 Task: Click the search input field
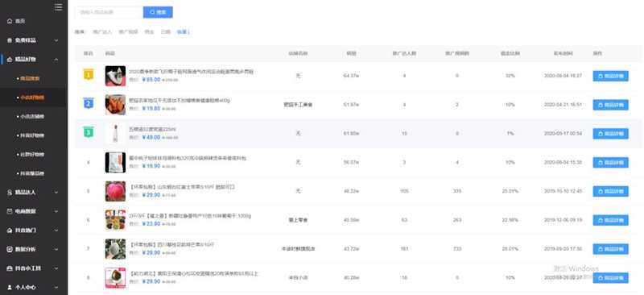pyautogui.click(x=109, y=12)
